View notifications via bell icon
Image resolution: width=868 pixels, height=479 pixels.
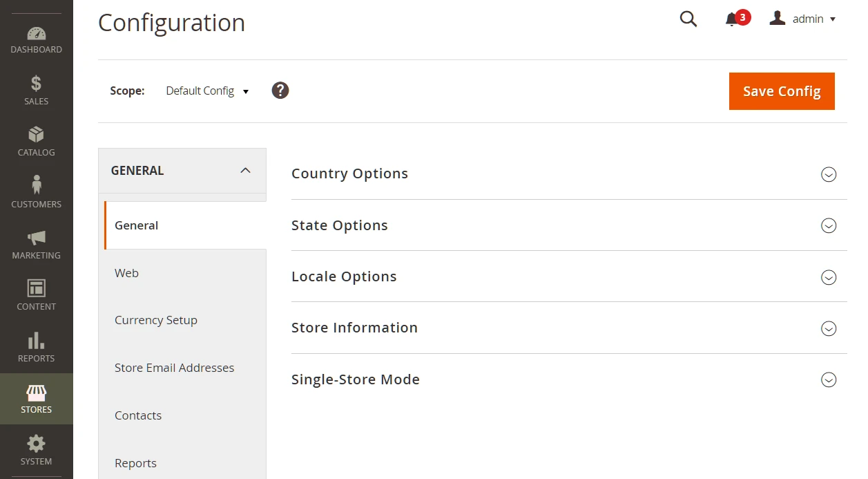732,19
